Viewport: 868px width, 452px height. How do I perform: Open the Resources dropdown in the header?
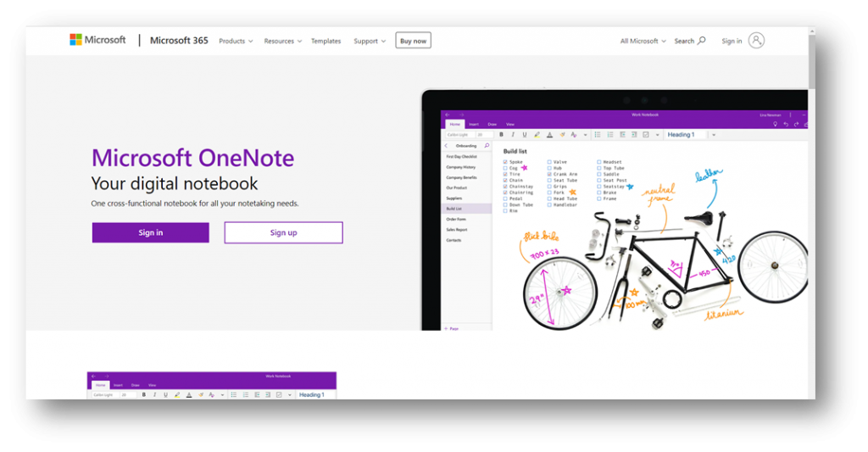tap(282, 41)
